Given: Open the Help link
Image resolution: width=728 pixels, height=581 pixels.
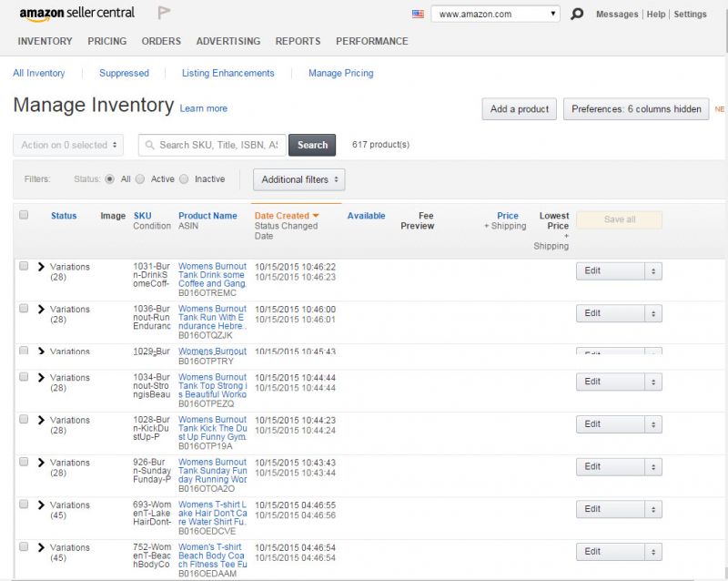Looking at the screenshot, I should (656, 15).
